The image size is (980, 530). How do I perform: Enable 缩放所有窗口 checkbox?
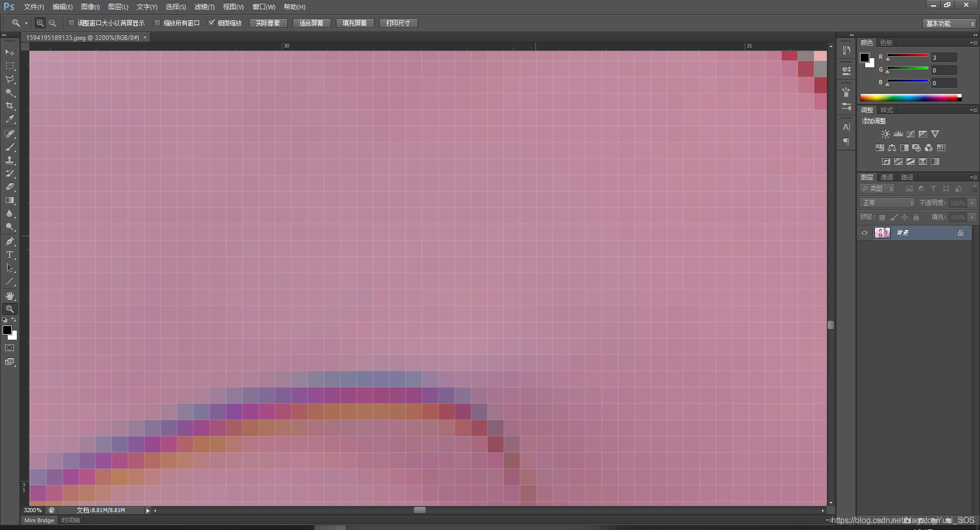(x=157, y=23)
